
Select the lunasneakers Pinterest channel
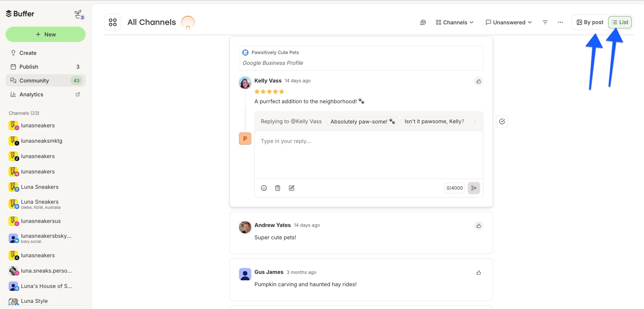click(x=46, y=172)
